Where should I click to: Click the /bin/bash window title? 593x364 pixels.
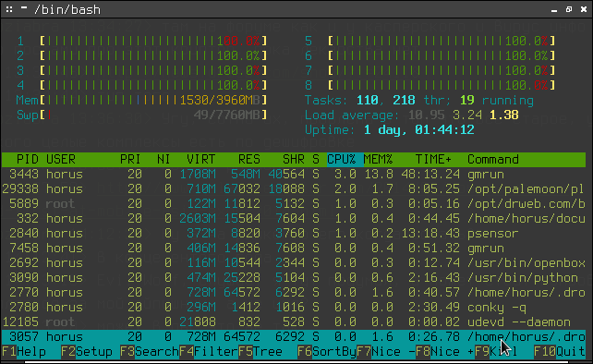67,9
